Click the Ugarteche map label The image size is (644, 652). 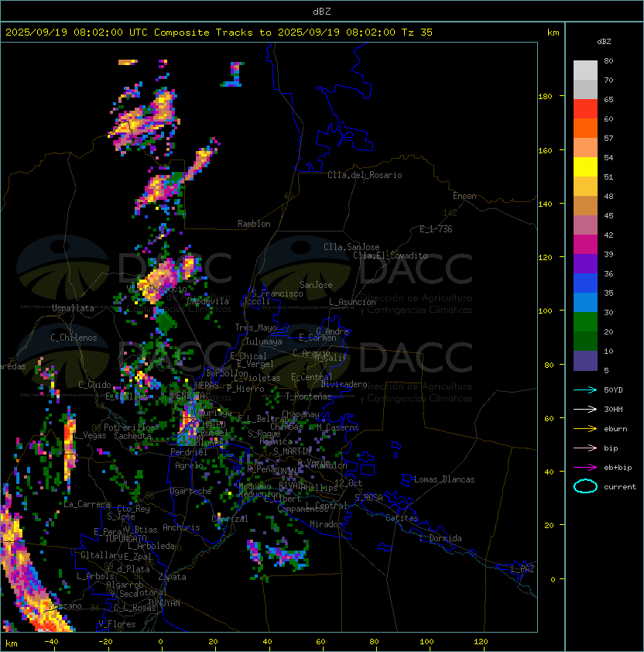191,491
